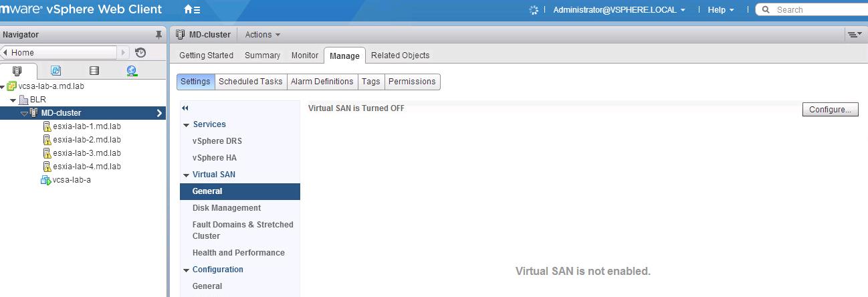Select Disk Management under Virtual SAN

[226, 208]
